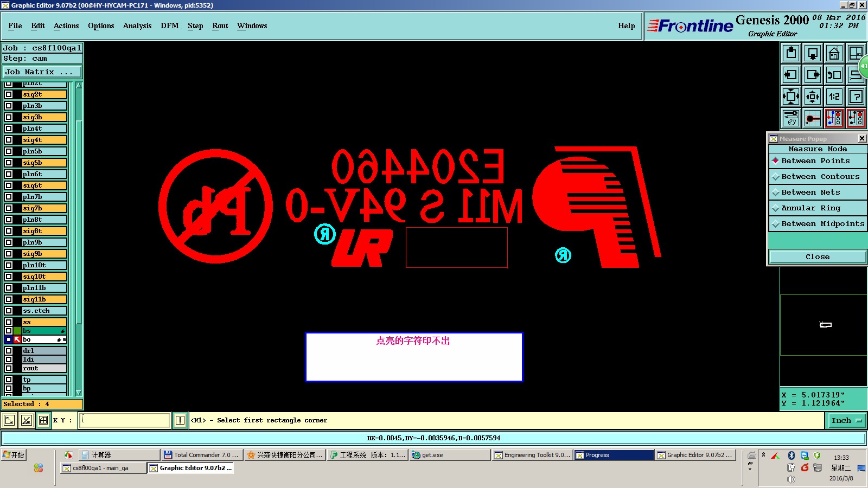Select Between Nets measure mode
Viewport: 868px width, 488px height.
click(818, 192)
